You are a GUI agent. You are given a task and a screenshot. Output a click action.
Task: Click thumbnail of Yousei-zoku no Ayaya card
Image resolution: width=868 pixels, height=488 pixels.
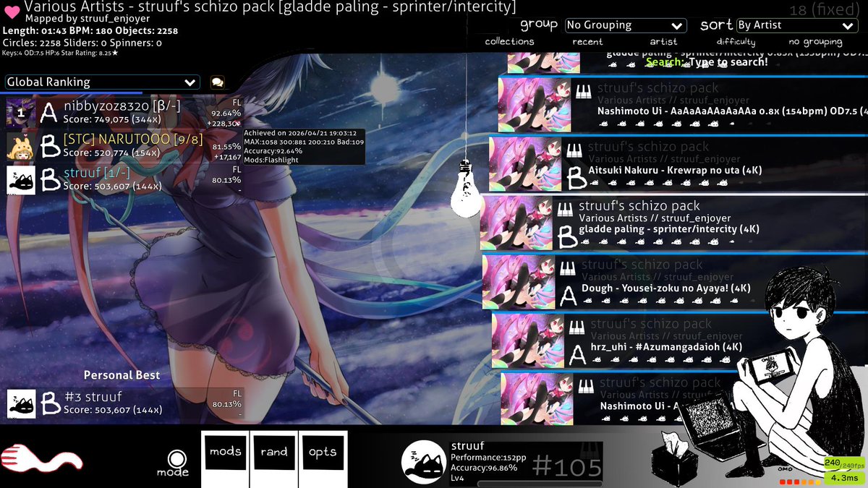click(x=519, y=282)
